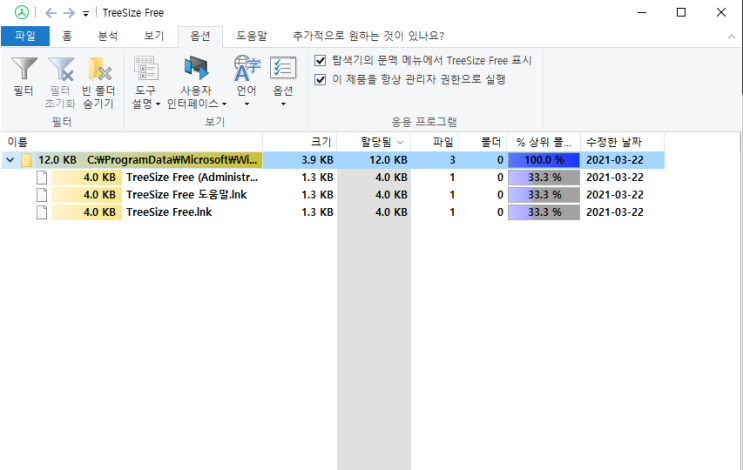Collapse the ribbon with the chevron
This screenshot has height=470, width=743.
coord(731,36)
